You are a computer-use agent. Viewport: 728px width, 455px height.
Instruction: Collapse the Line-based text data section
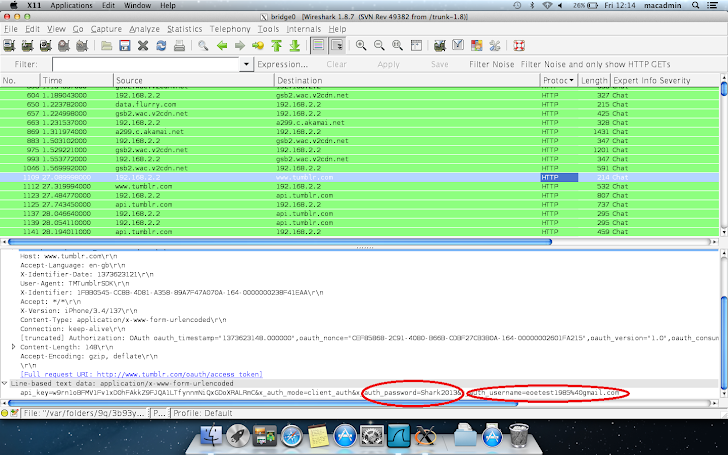coord(6,383)
